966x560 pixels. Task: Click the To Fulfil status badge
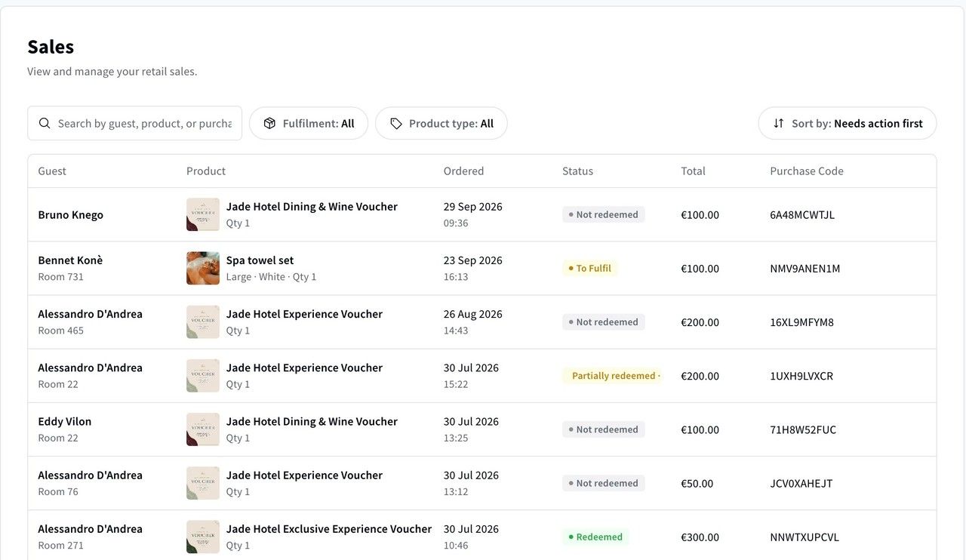click(590, 268)
